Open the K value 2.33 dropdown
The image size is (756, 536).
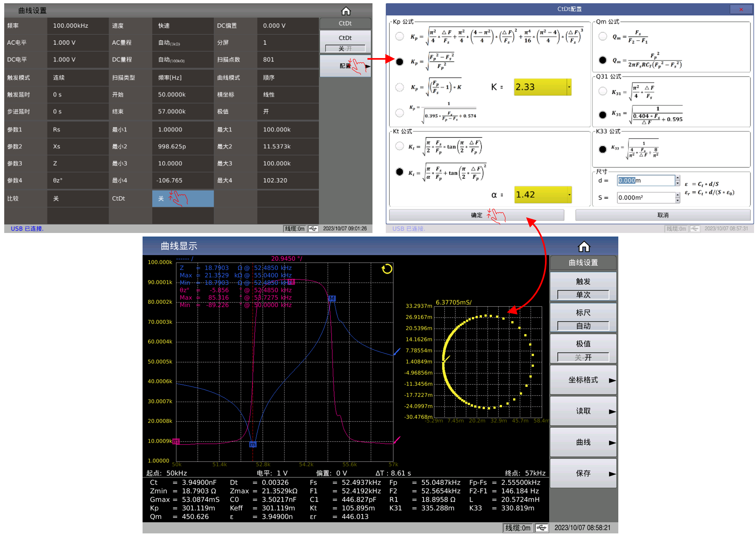(569, 87)
